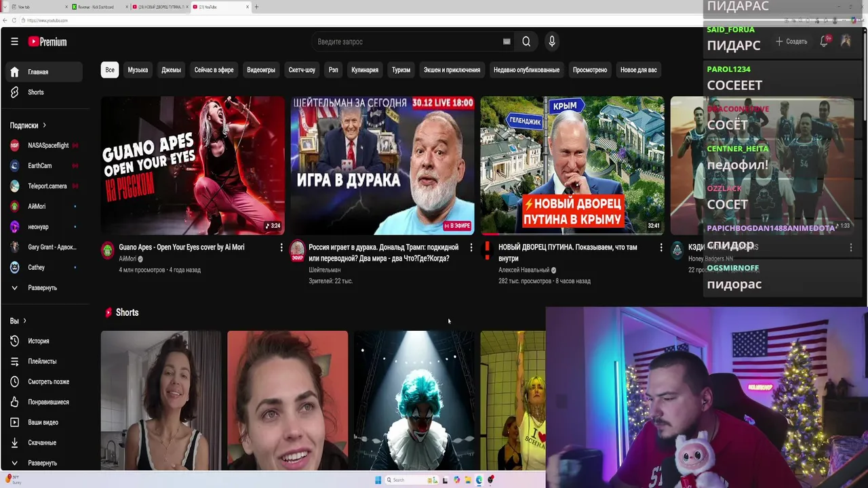This screenshot has height=488, width=868.
Task: Open АйМори subscription channel
Action: click(44, 206)
